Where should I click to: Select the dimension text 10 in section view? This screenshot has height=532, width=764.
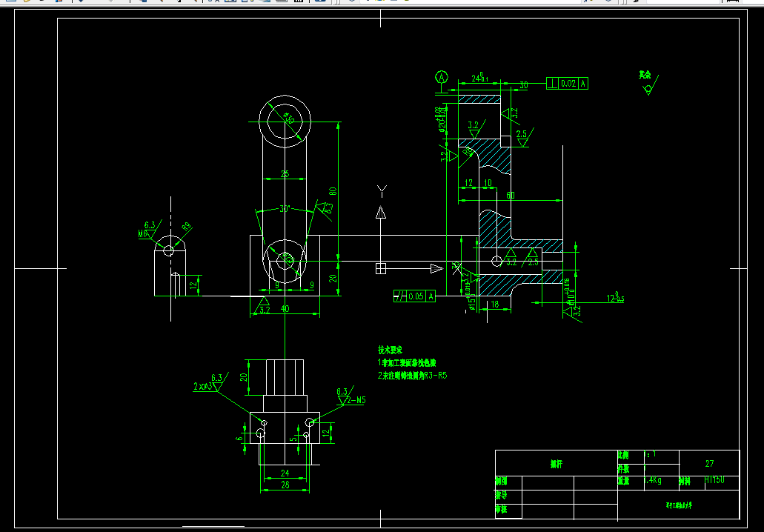488,183
